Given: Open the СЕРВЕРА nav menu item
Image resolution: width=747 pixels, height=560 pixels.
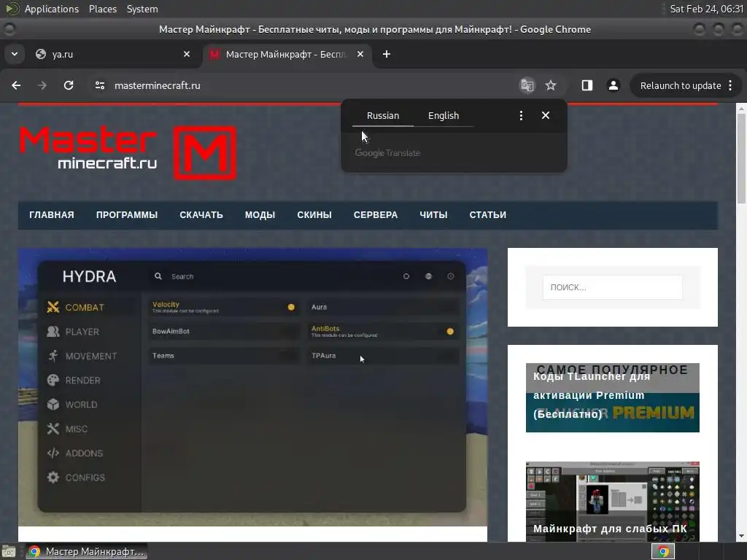Looking at the screenshot, I should [x=376, y=215].
